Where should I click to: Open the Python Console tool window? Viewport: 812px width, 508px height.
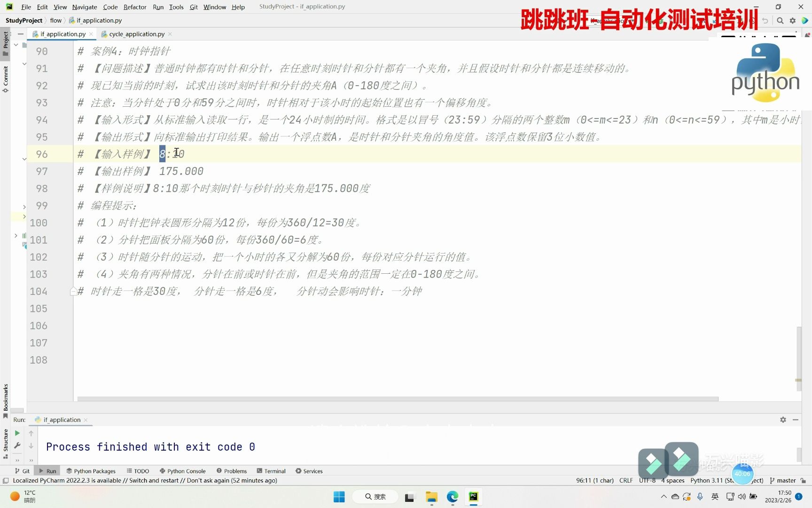point(182,471)
